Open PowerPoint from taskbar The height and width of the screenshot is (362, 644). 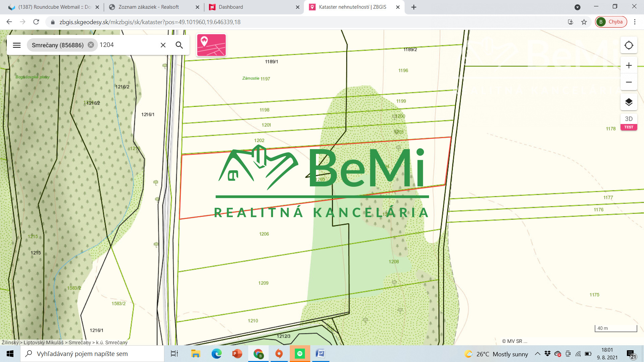(x=237, y=354)
